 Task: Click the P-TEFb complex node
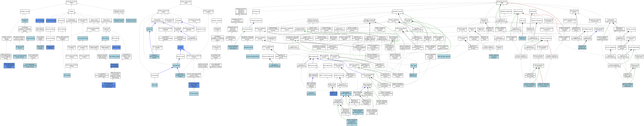[x=194, y=94]
